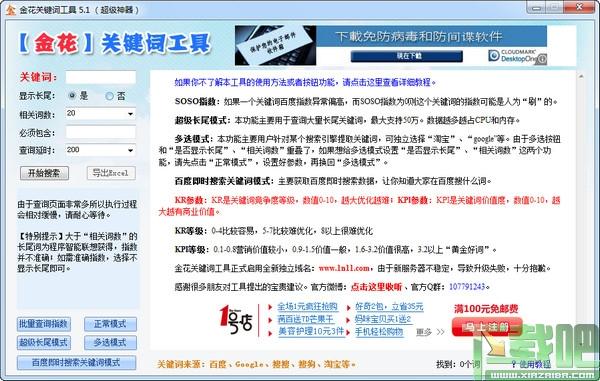Viewport: 600px width, 381px height.
Task: Click the email protection banner image
Action: (x=276, y=45)
